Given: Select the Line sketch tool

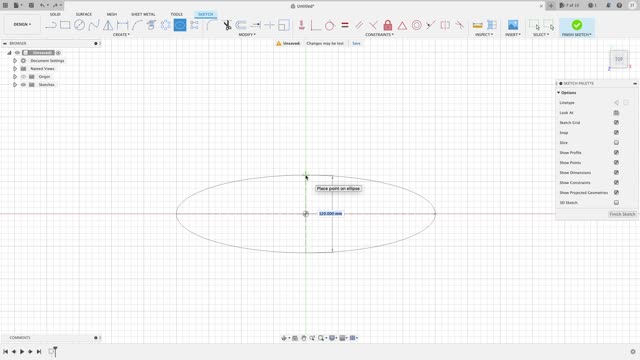Looking at the screenshot, I should click(x=51, y=25).
